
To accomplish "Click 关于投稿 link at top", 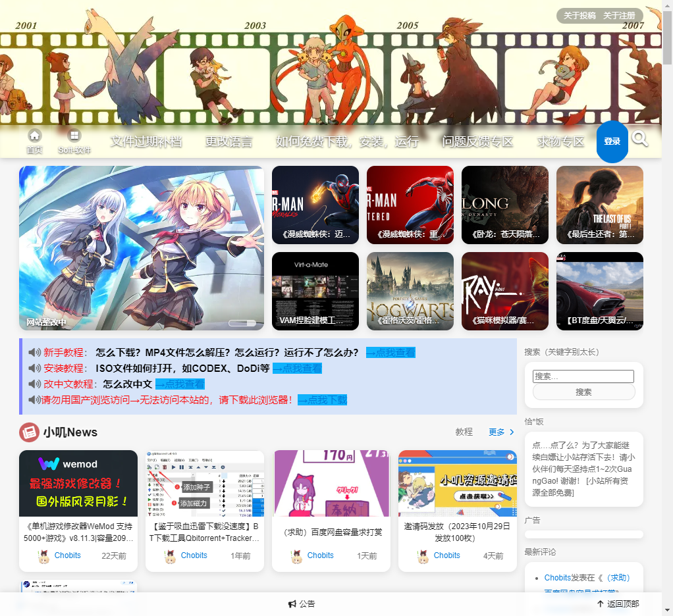I will point(579,15).
